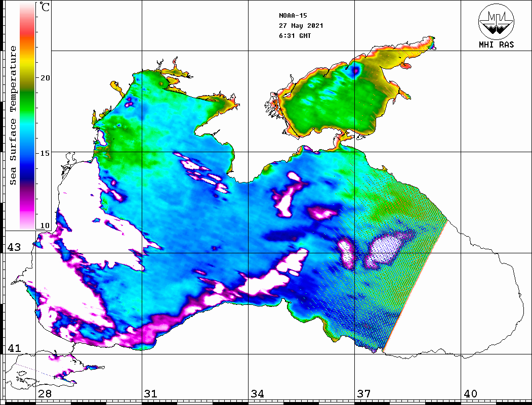Click the dark blue cold spot in the Sea of Azov

(355, 70)
